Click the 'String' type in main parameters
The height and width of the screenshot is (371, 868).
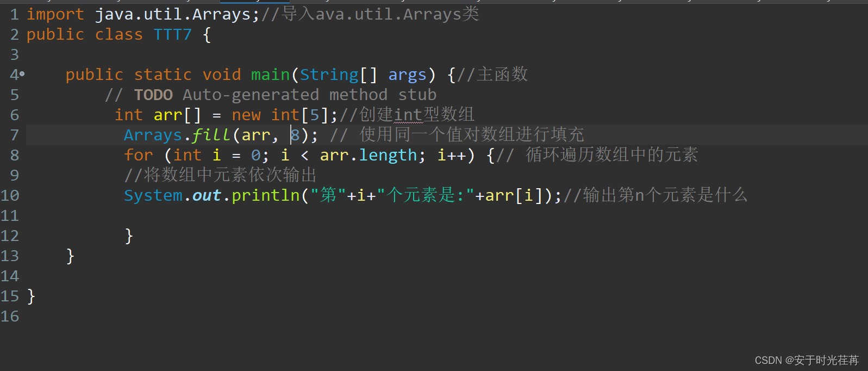click(329, 75)
